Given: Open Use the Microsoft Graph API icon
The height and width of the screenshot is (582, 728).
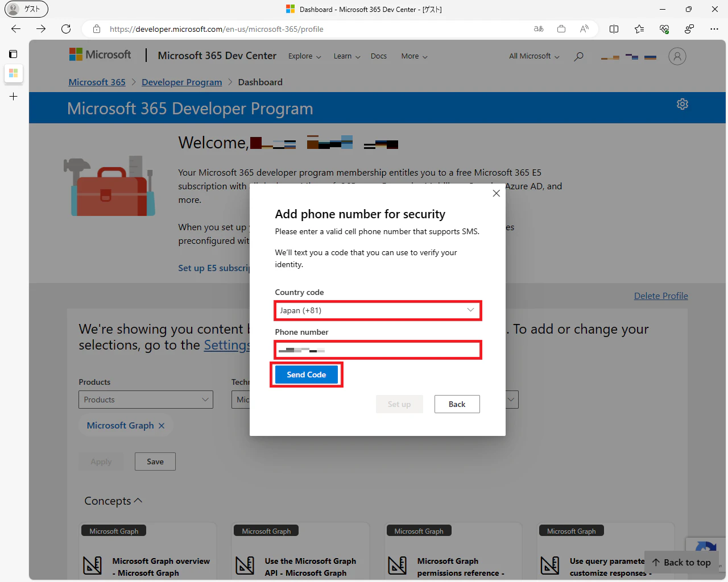Looking at the screenshot, I should pos(245,565).
